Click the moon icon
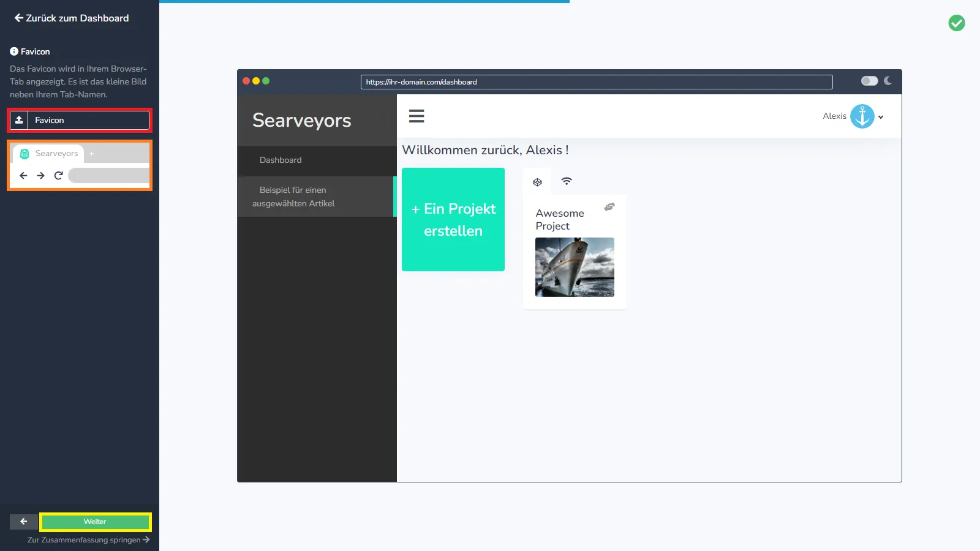The width and height of the screenshot is (980, 551). pos(888,81)
